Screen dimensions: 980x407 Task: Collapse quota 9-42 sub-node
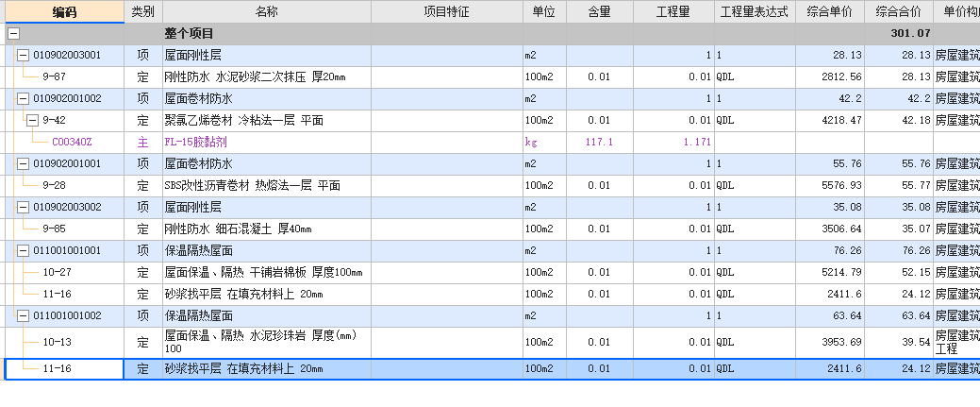click(x=32, y=120)
